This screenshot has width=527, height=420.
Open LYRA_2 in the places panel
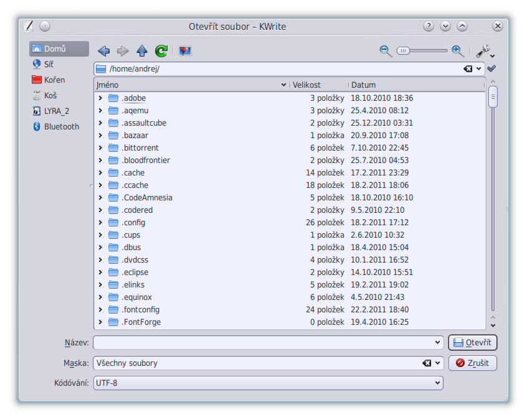pyautogui.click(x=59, y=111)
